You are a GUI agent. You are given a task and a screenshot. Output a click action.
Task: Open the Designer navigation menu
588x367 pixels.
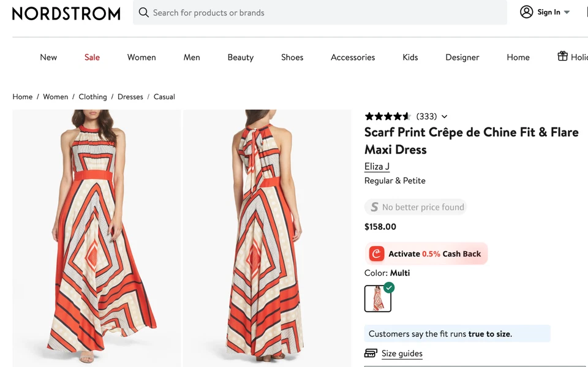(x=462, y=57)
